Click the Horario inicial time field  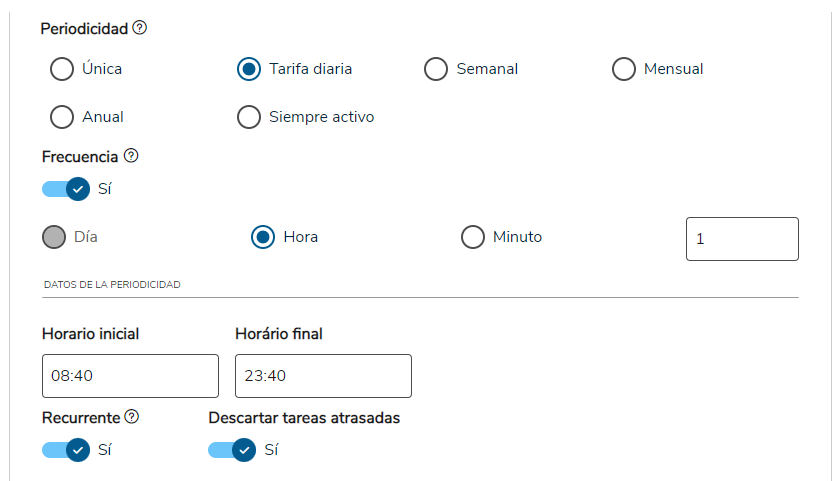coord(130,376)
